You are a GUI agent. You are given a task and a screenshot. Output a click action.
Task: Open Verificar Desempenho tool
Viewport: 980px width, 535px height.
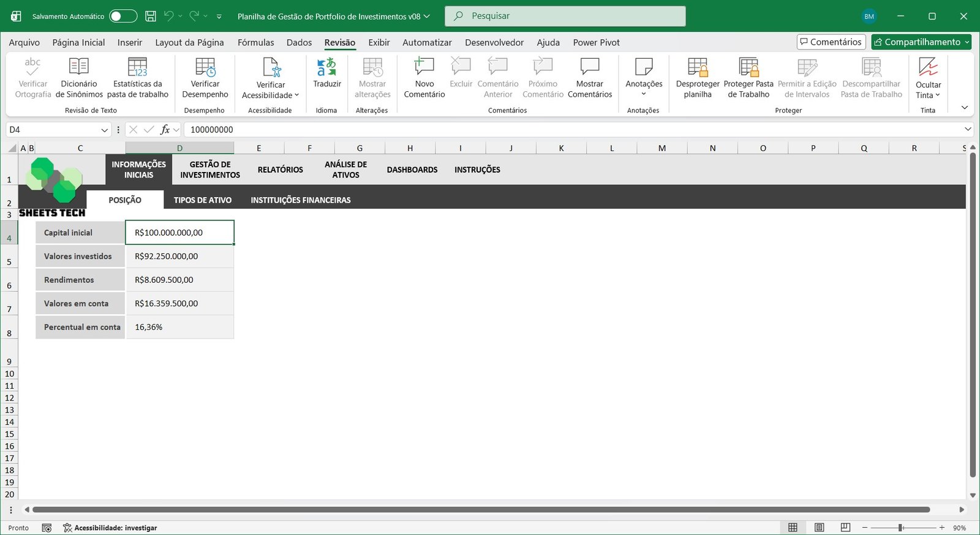pos(205,68)
